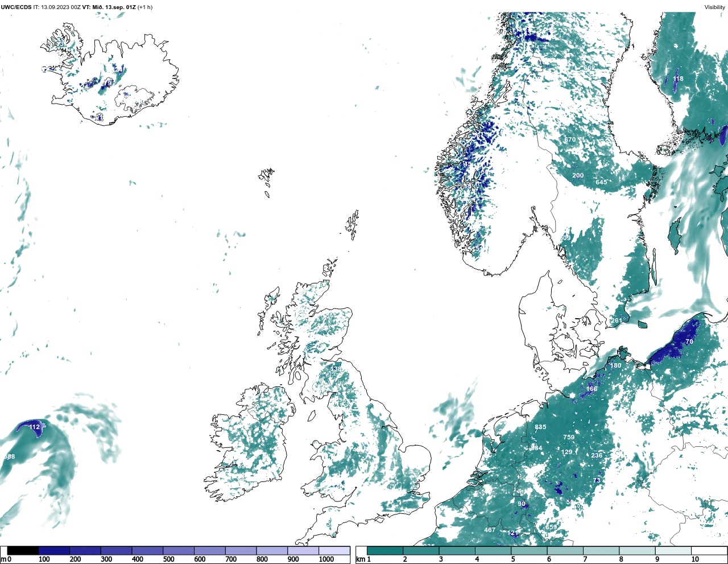Image resolution: width=728 pixels, height=564 pixels.
Task: Click the darkest teal 1–2 km legend swatch
Action: (385, 551)
